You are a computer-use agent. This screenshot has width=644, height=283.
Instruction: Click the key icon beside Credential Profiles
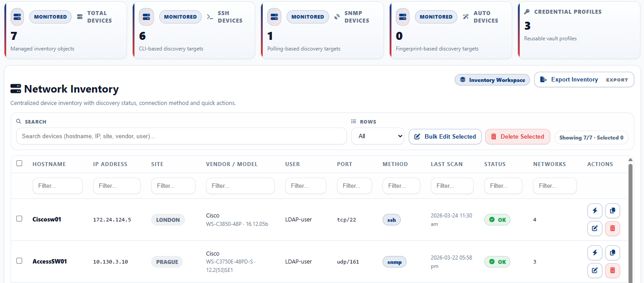click(527, 12)
